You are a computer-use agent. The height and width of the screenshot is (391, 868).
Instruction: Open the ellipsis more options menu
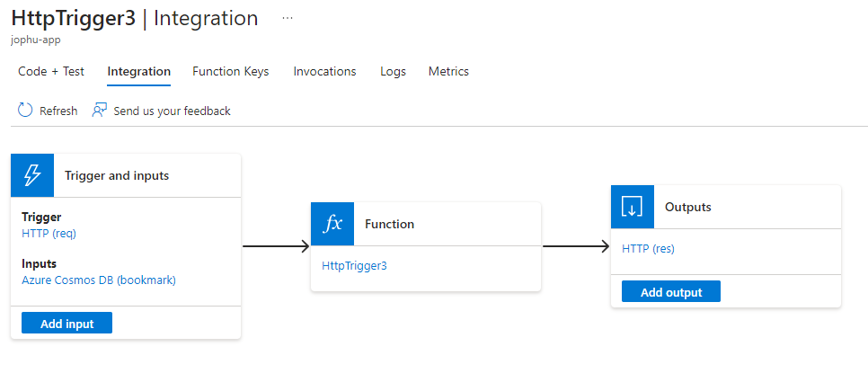tap(287, 18)
